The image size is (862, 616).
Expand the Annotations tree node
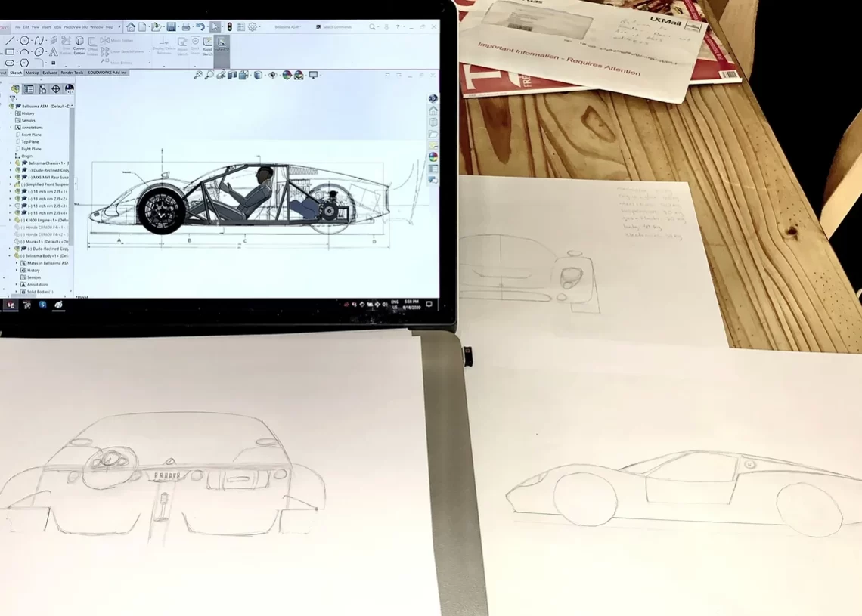click(11, 128)
